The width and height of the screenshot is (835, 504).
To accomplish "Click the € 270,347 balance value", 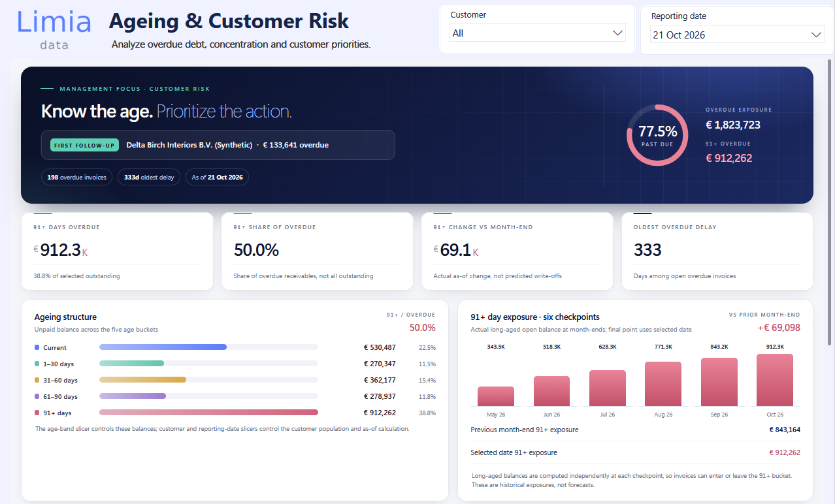I will 380,364.
